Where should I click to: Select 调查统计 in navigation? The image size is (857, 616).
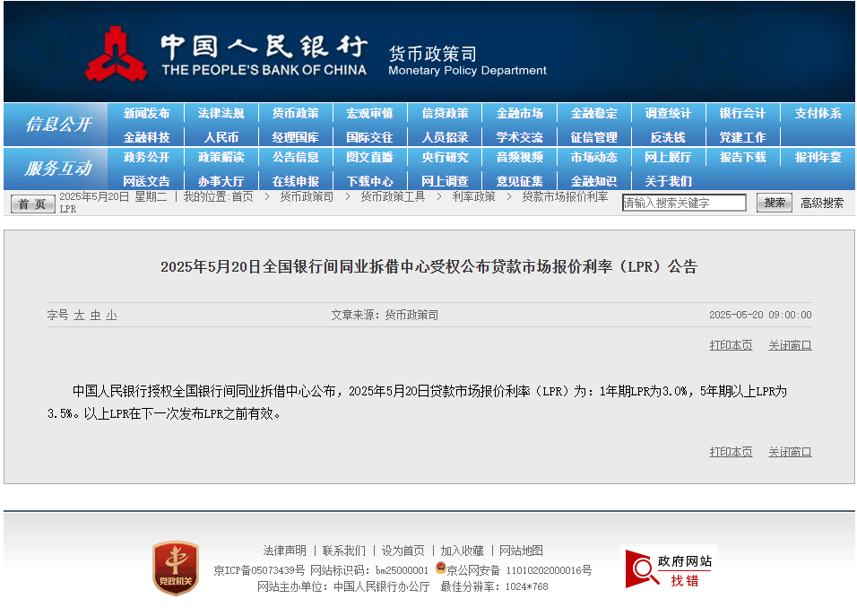[x=668, y=114]
